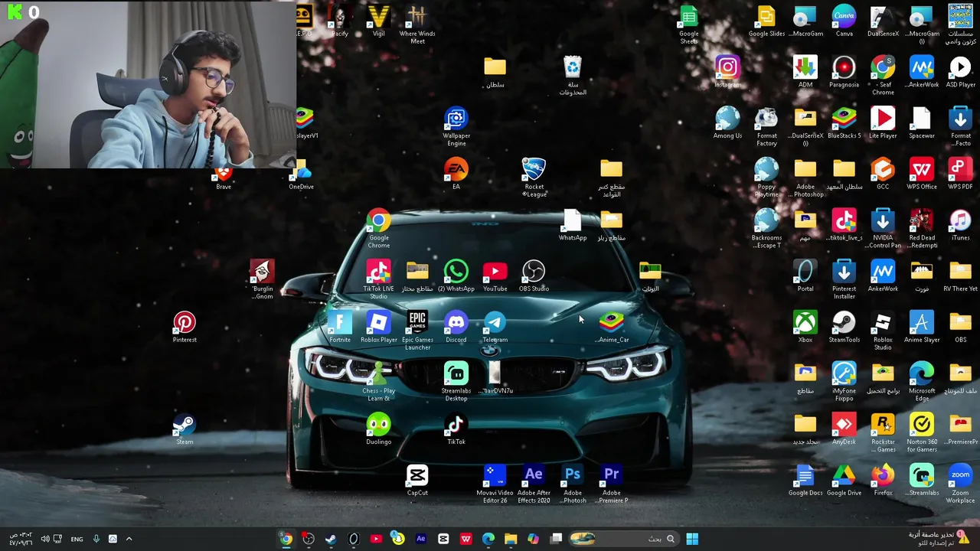980x551 pixels.
Task: Select the Roblox Player desktop icon
Action: (378, 328)
